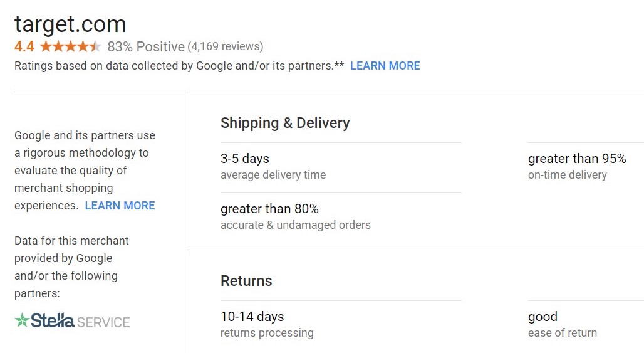Viewport: 644px width, 353px height.
Task: Click the Returns section heading
Action: point(246,281)
